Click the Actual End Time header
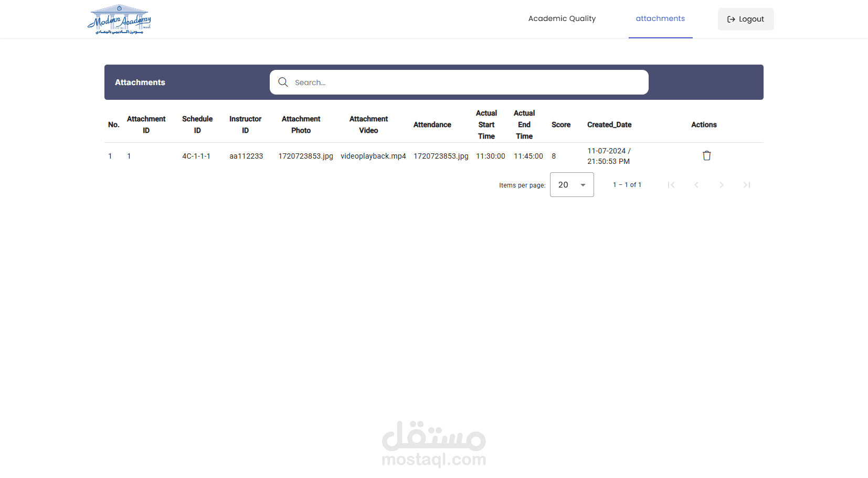 [x=524, y=124]
